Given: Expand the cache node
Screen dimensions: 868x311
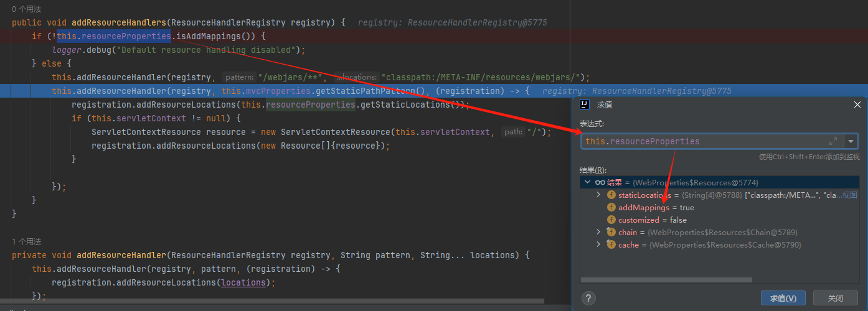Looking at the screenshot, I should coord(598,244).
